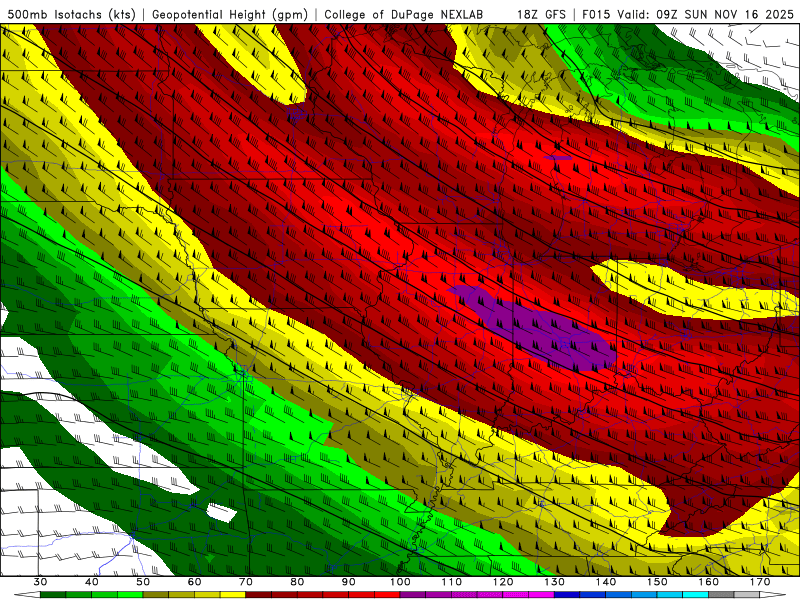Screen dimensions: 800x600
Task: Click the colorbar label '90'
Action: pyautogui.click(x=349, y=582)
